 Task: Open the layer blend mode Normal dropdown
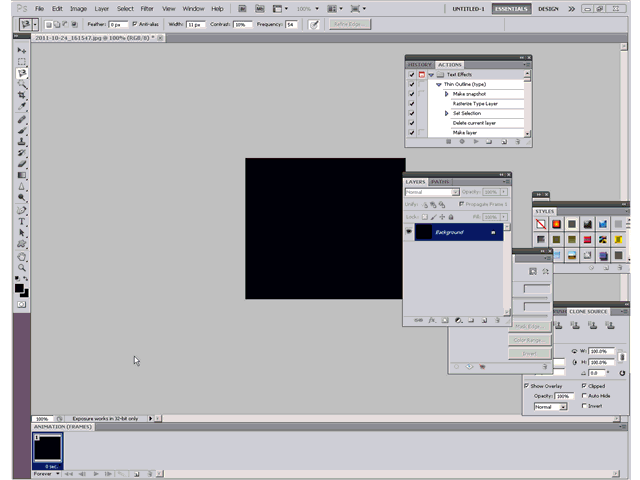click(x=432, y=192)
